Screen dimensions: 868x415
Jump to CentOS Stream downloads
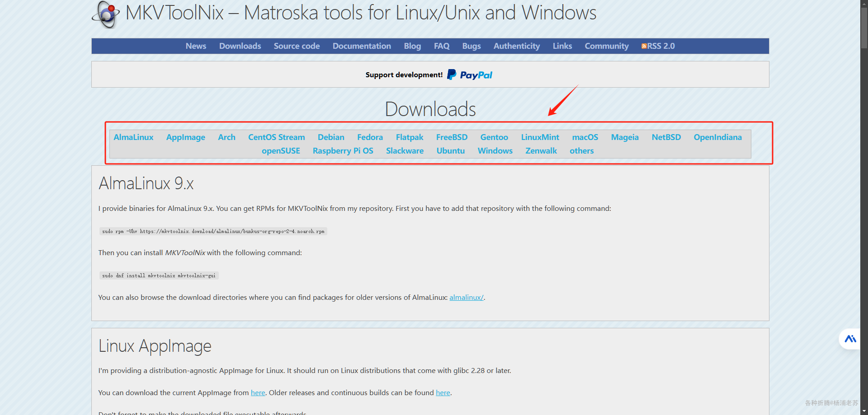[x=277, y=137]
